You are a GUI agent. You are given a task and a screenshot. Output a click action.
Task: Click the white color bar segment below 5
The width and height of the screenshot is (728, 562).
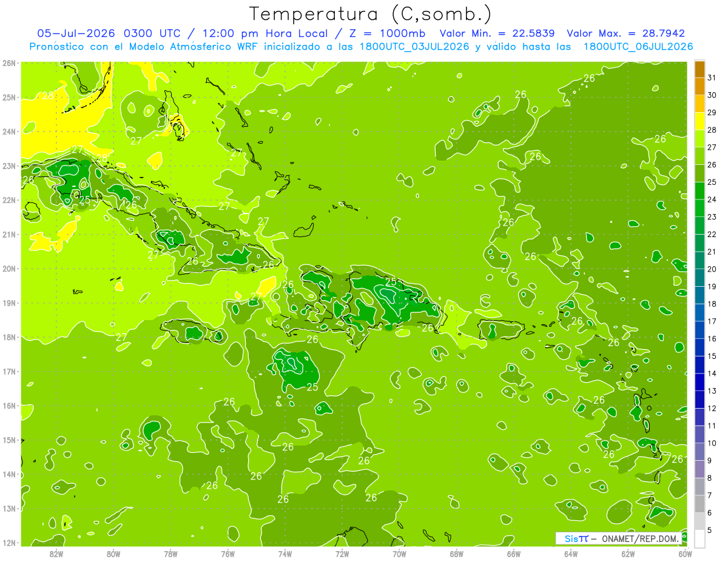[x=699, y=538]
